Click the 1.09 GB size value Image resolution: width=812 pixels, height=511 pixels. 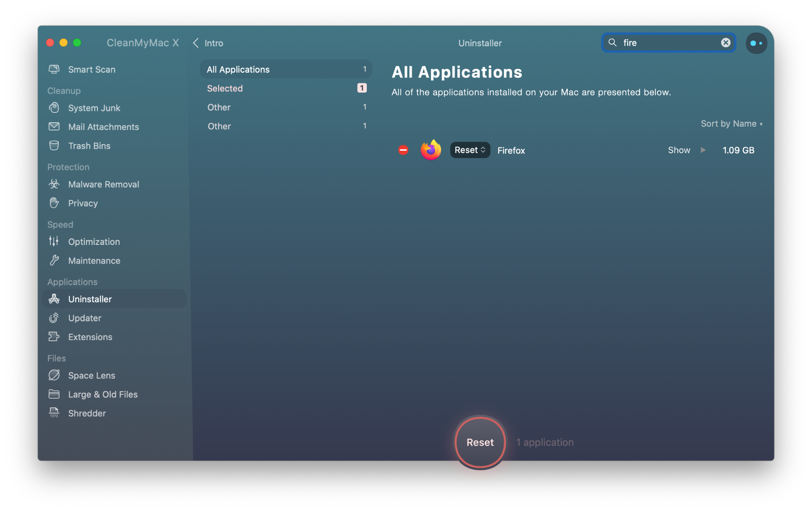pos(738,150)
